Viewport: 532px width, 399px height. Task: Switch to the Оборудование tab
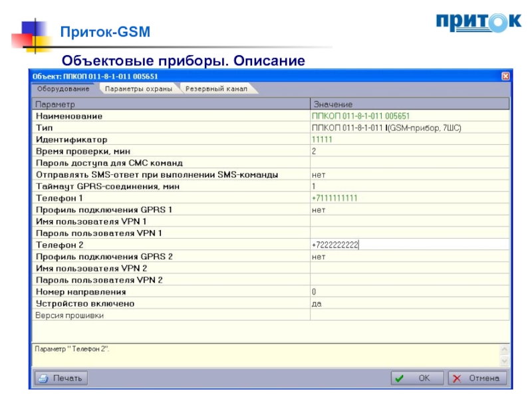63,88
